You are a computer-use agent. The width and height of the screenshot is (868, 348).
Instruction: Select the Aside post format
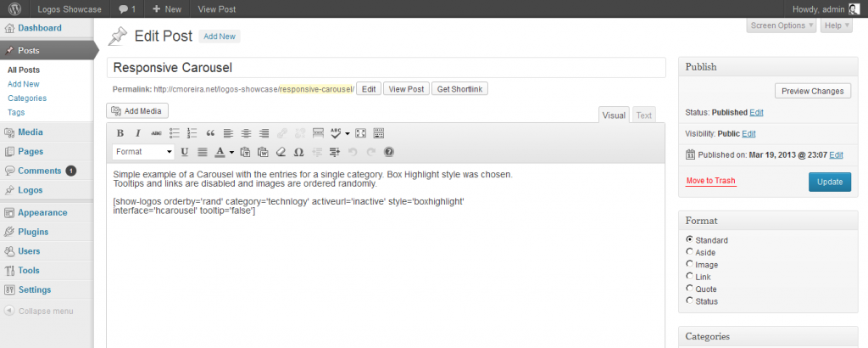690,253
